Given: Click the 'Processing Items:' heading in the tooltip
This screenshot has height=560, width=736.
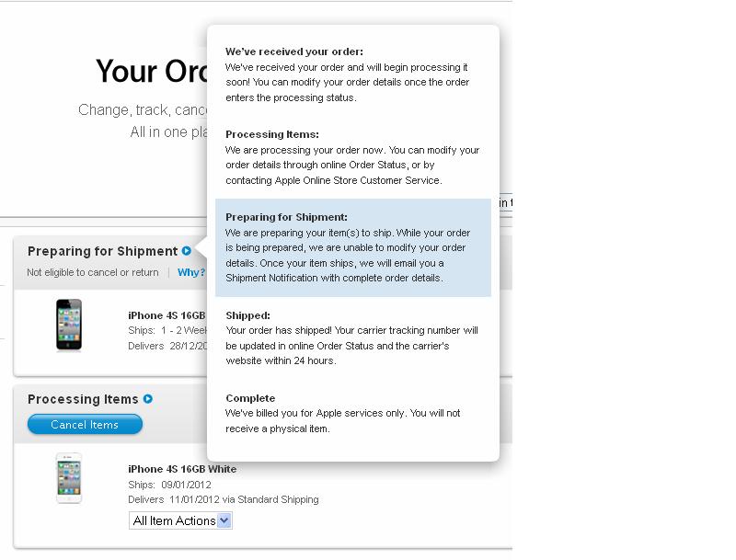Looking at the screenshot, I should 272,134.
